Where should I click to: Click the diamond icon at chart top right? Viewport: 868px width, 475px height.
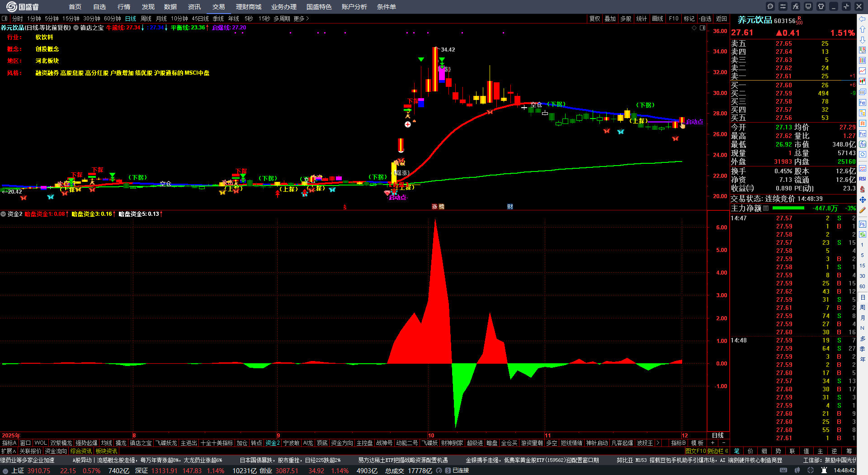694,28
